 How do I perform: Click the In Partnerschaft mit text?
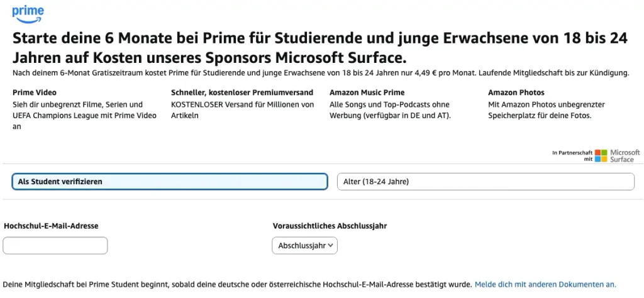click(x=572, y=156)
